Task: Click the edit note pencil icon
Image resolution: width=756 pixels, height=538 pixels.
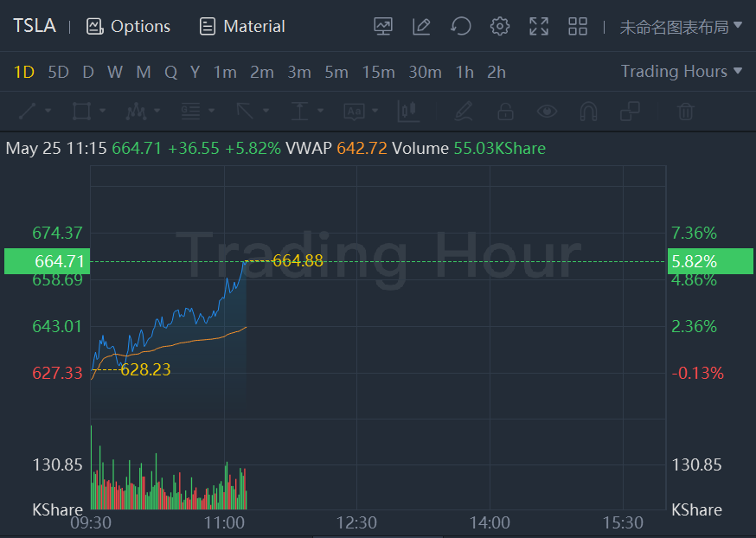Action: 422,27
